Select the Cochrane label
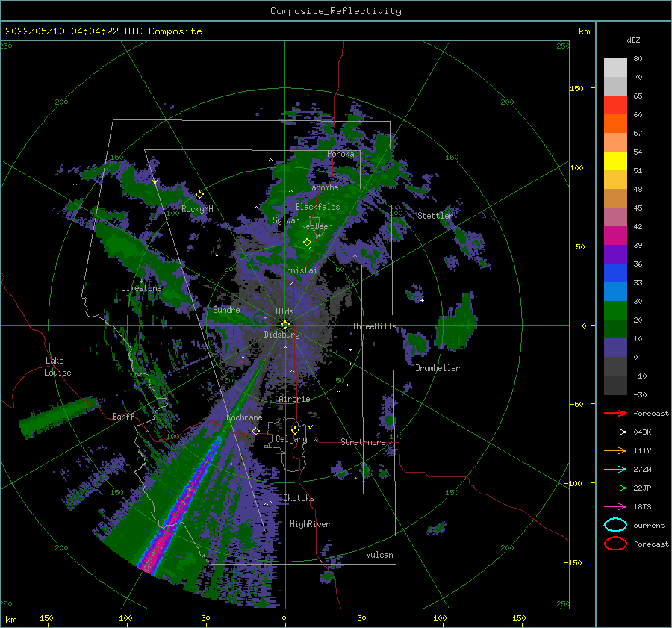 tap(244, 417)
